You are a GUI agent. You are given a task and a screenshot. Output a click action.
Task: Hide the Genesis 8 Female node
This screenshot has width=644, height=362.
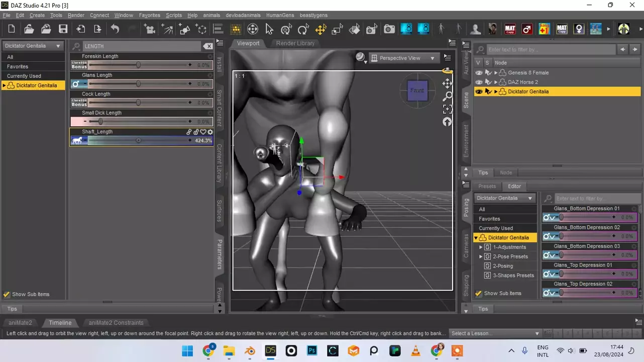click(x=479, y=73)
